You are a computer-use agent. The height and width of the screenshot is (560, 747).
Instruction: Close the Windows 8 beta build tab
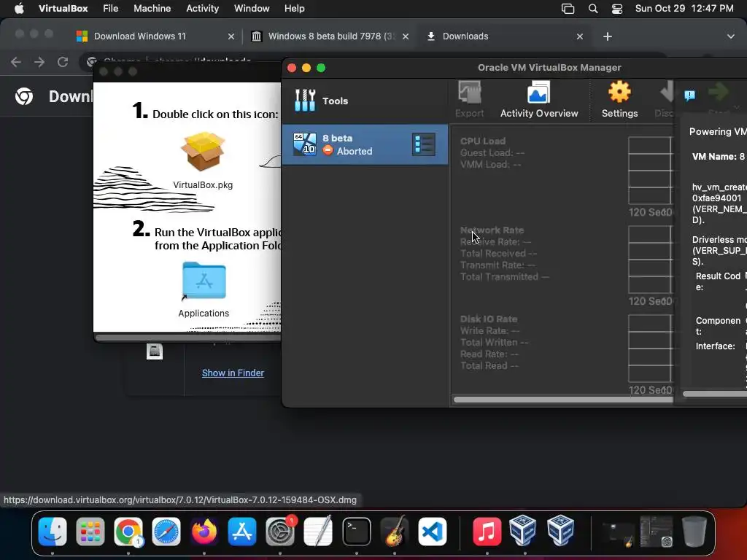point(406,36)
